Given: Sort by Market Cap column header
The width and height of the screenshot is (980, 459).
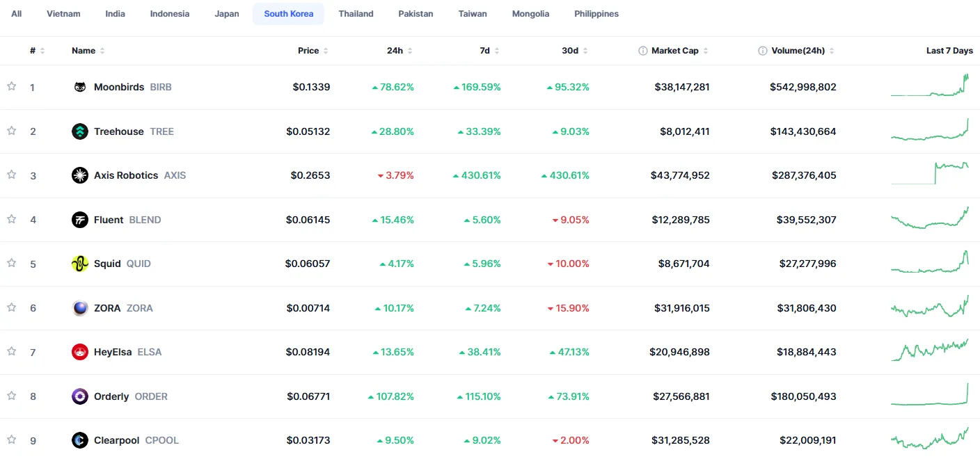Looking at the screenshot, I should pyautogui.click(x=679, y=51).
